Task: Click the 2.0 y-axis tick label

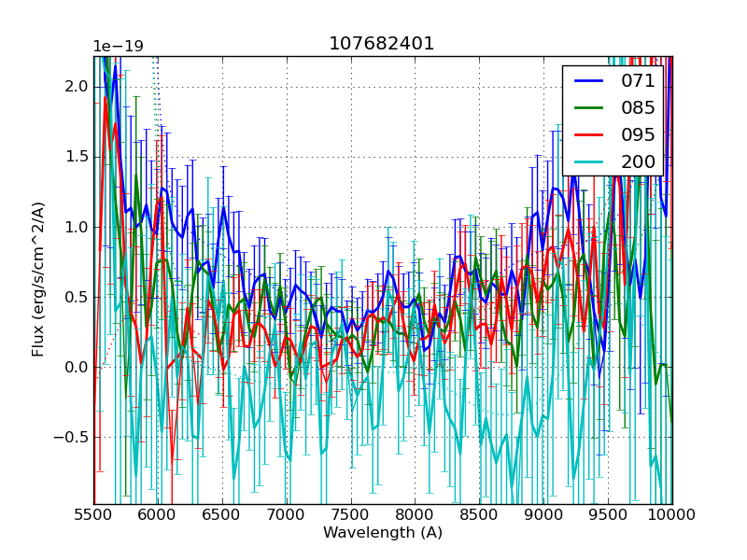Action: click(76, 87)
